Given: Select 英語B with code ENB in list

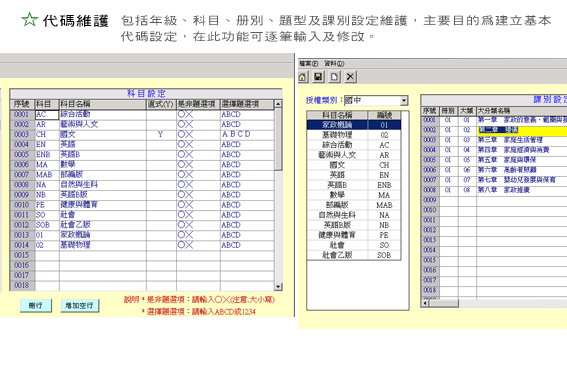Looking at the screenshot, I should tap(354, 185).
